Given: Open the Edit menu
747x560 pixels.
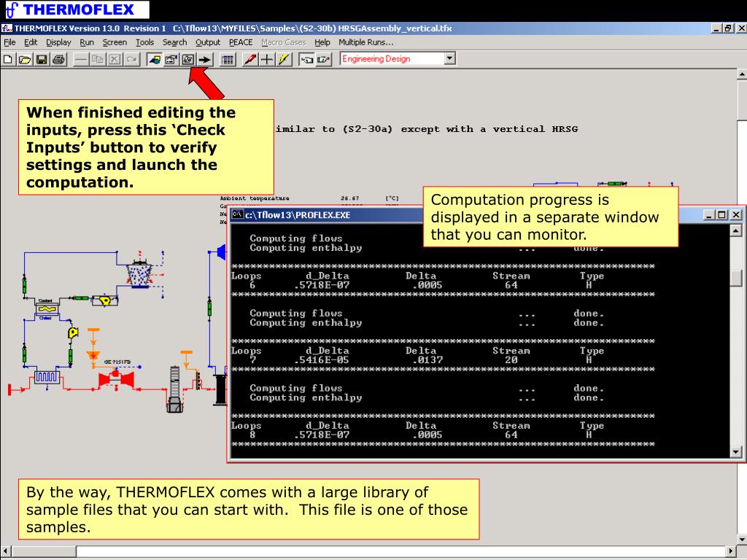Looking at the screenshot, I should pyautogui.click(x=31, y=42).
